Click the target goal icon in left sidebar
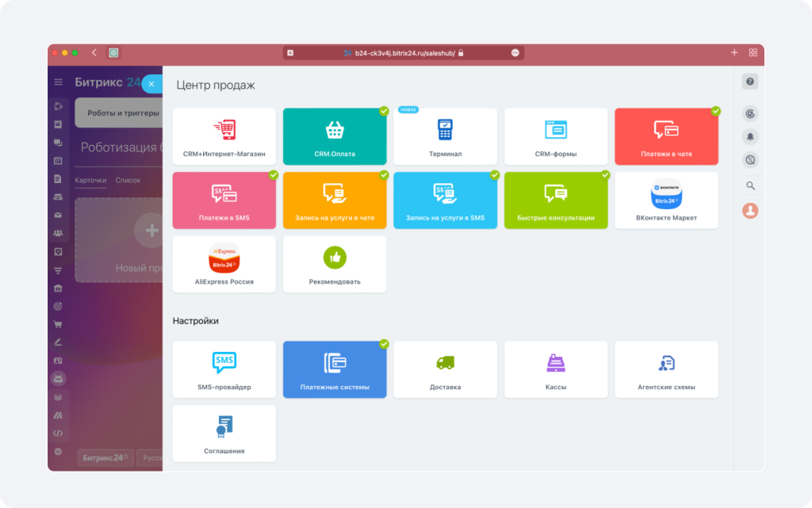This screenshot has width=812, height=508. click(58, 306)
